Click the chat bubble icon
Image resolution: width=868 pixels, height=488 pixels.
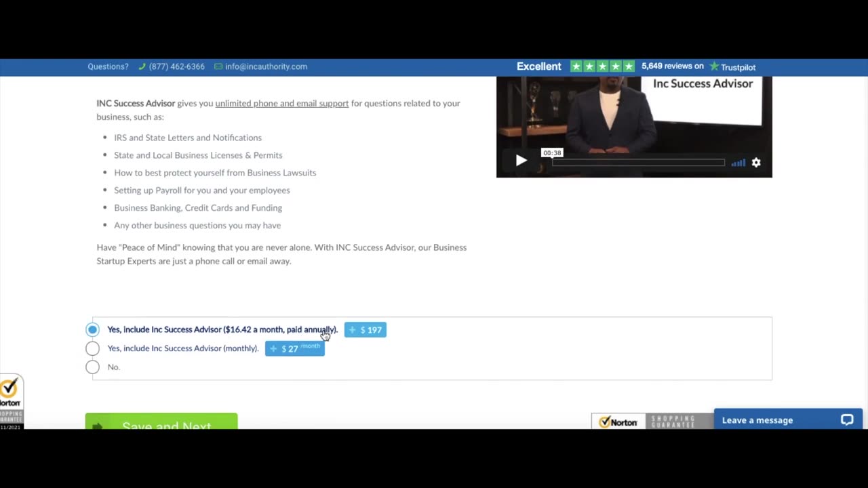click(x=847, y=420)
